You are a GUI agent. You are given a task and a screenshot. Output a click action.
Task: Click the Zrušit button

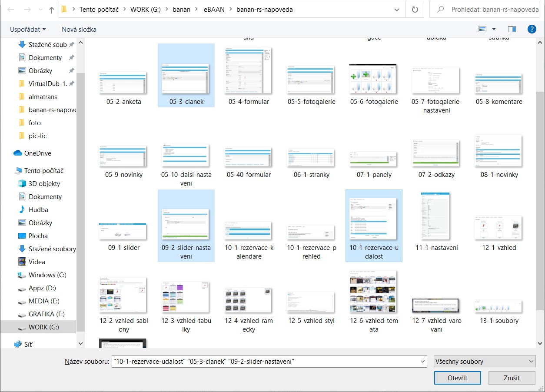point(512,378)
